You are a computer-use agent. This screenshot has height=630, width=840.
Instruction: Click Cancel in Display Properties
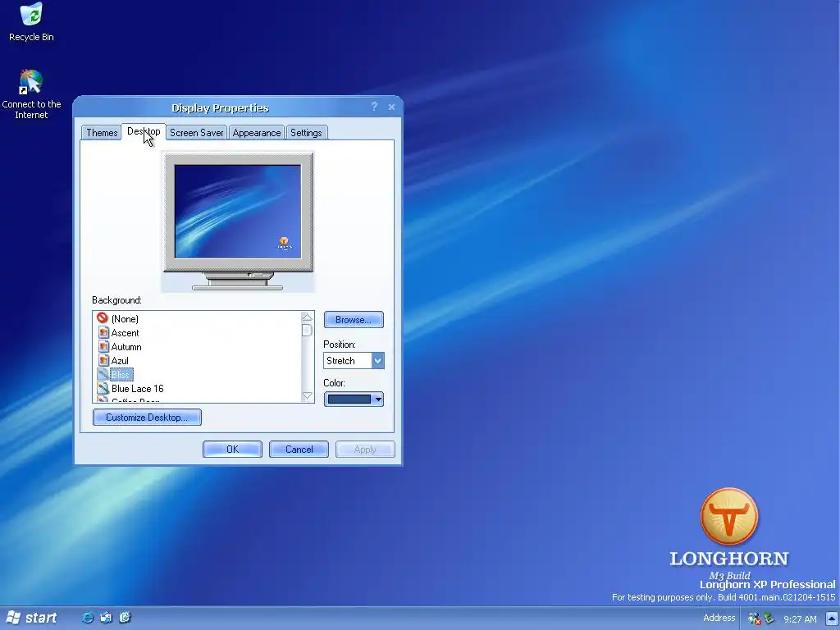[299, 449]
